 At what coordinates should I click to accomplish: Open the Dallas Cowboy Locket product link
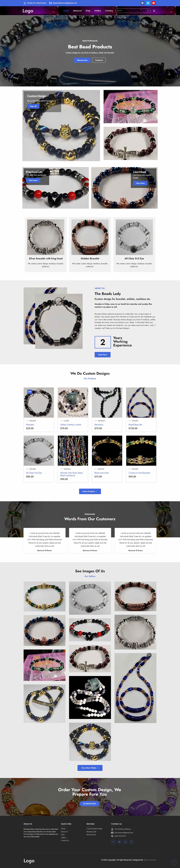point(71,425)
